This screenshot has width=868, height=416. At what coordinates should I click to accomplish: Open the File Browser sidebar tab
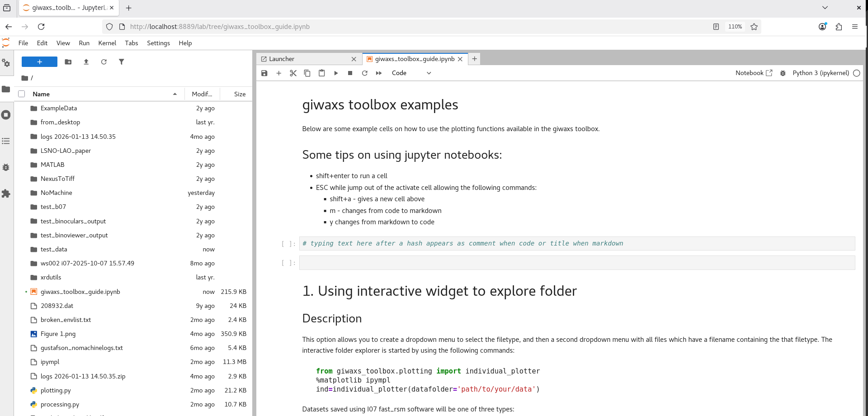[x=6, y=89]
